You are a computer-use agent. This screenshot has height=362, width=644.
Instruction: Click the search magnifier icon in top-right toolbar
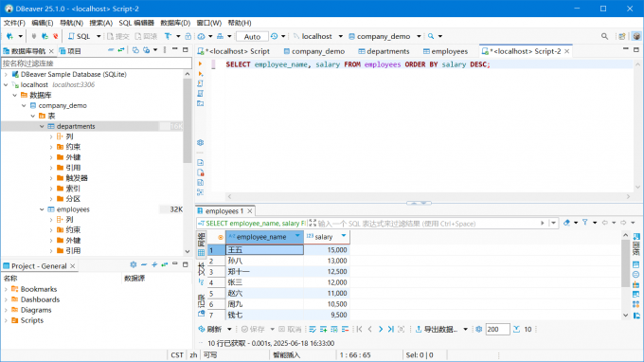tap(604, 36)
